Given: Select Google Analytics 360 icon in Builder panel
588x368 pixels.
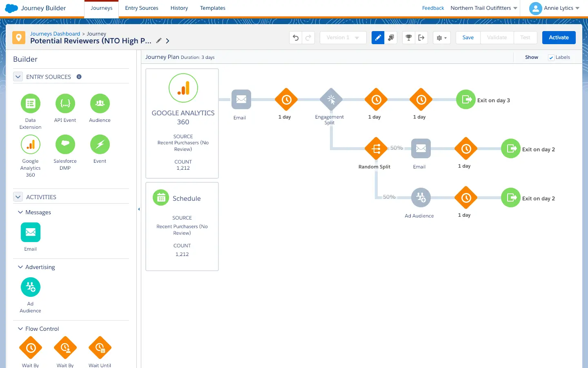Looking at the screenshot, I should pos(31,144).
